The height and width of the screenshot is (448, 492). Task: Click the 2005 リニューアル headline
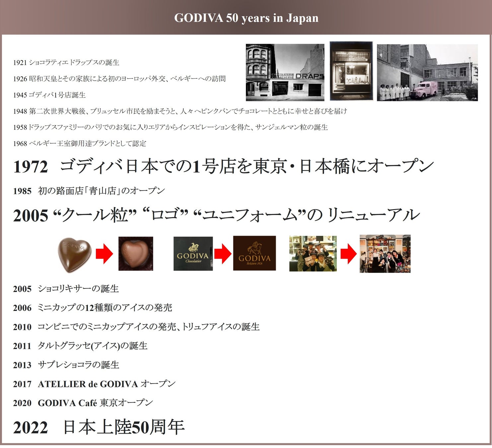[217, 215]
